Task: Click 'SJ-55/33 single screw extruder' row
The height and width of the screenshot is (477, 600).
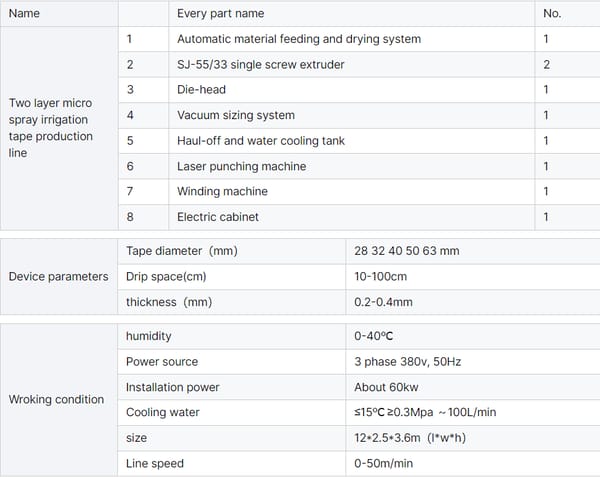Action: 259,64
